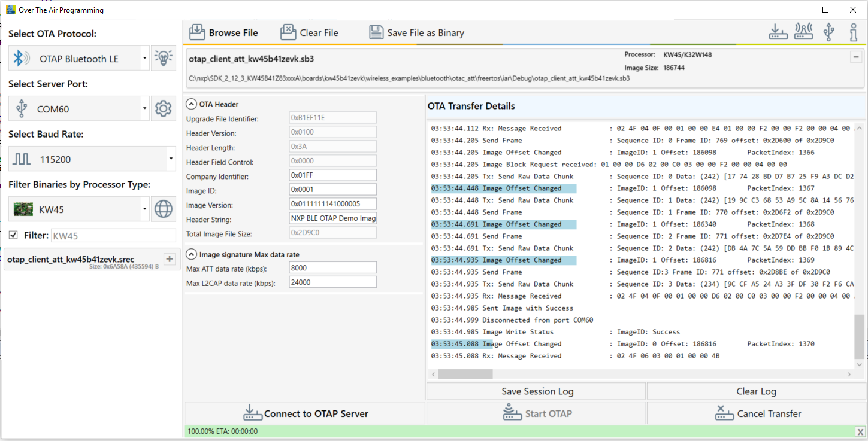Click the globe icon beside KW45
Image resolution: width=868 pixels, height=441 pixels.
(163, 209)
